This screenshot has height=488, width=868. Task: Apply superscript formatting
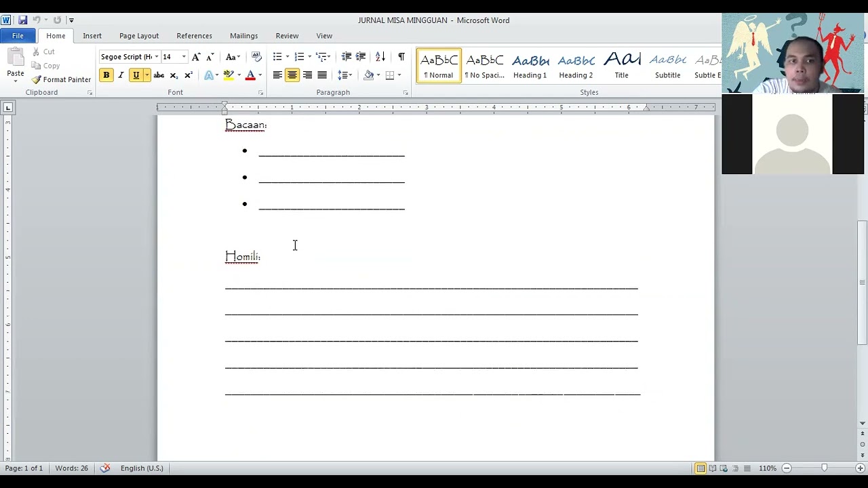tap(189, 75)
